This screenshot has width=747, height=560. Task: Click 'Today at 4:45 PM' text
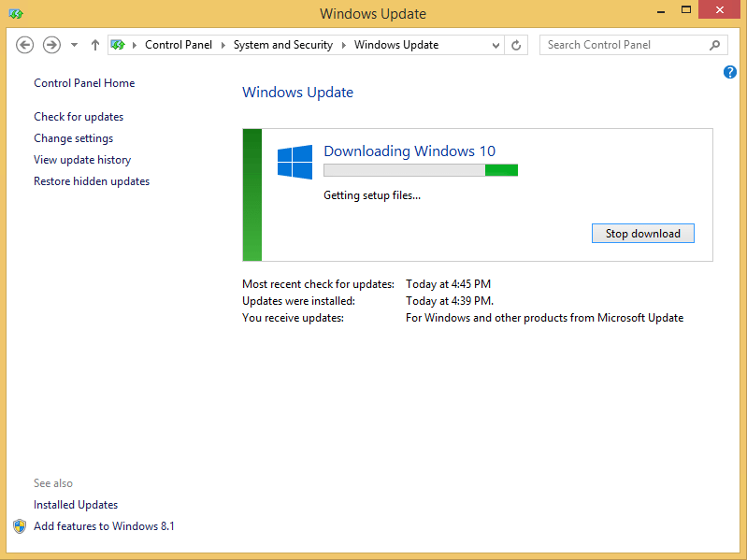[449, 284]
